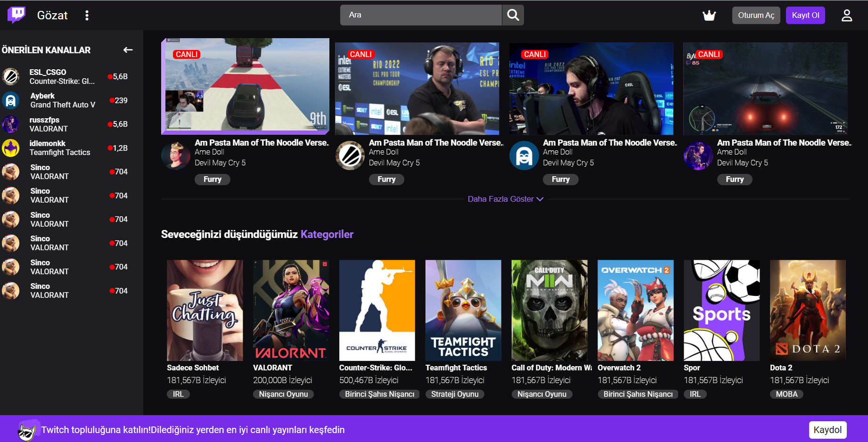Click the Twitch logo icon
Screen dimensions: 868x442
pyautogui.click(x=16, y=15)
